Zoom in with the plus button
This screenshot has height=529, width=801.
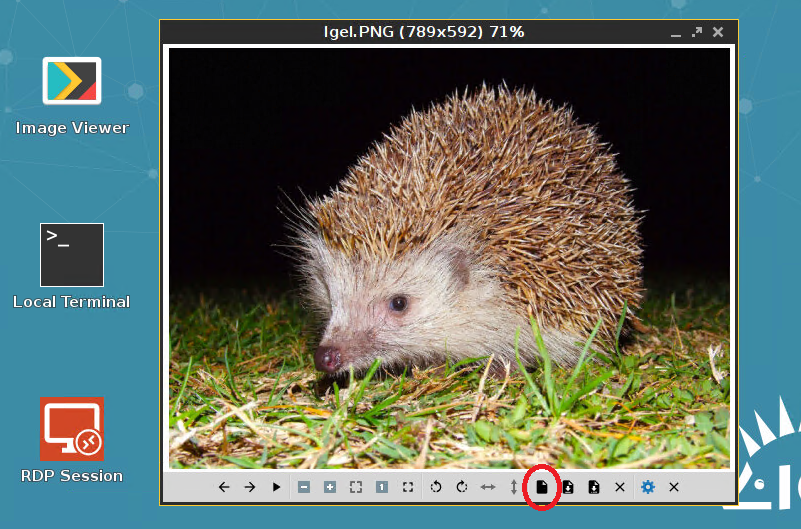point(330,487)
